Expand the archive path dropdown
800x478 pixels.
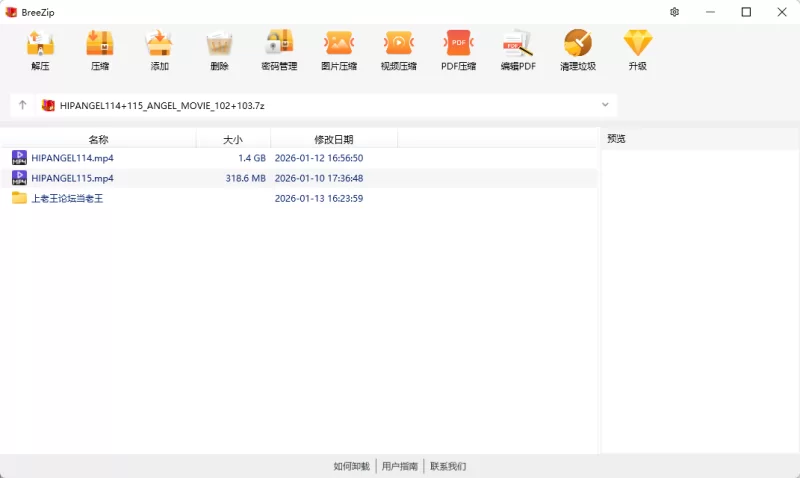tap(605, 105)
